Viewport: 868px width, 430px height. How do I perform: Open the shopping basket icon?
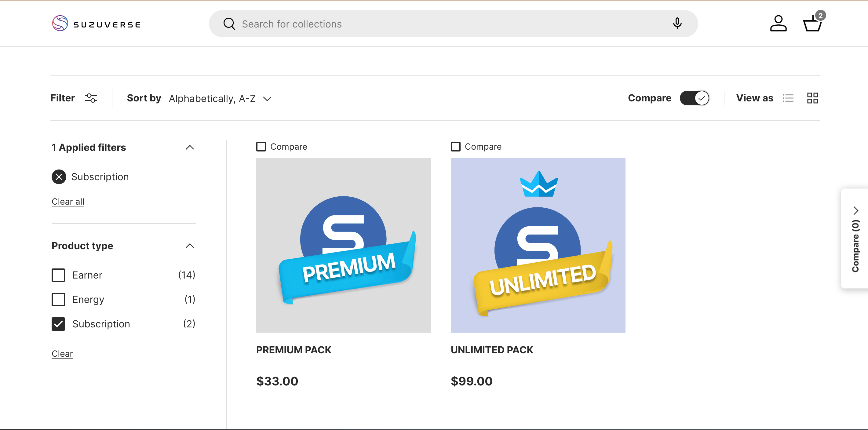click(x=812, y=24)
